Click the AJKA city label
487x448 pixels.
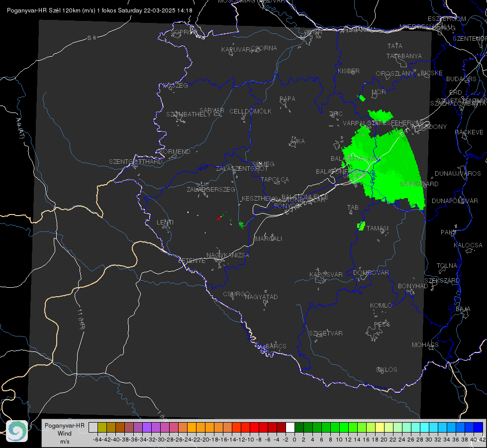(297, 141)
